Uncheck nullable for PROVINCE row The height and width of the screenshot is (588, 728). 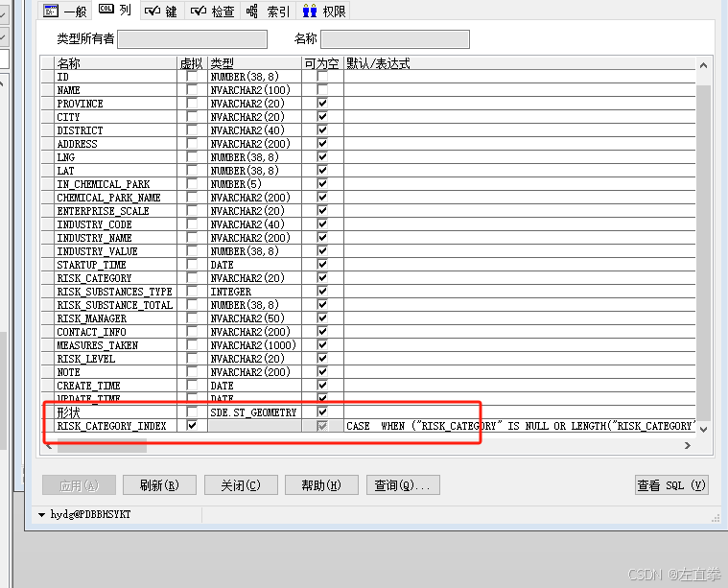coord(322,103)
